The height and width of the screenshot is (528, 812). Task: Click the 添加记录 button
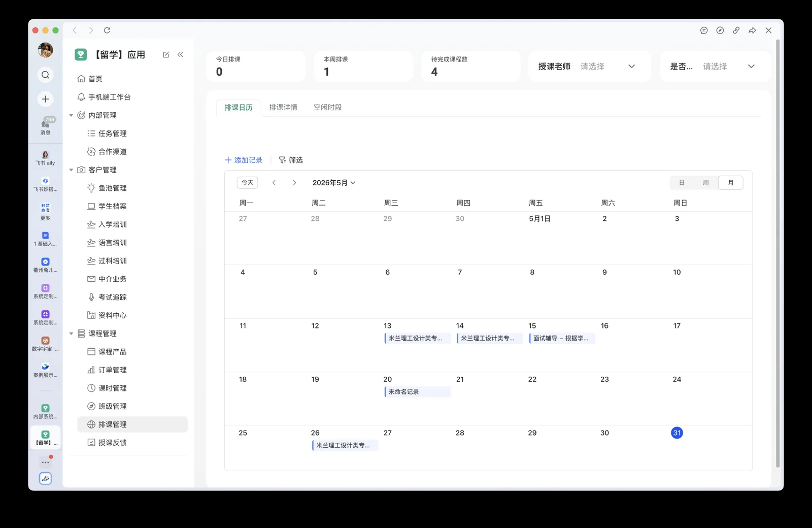click(244, 160)
